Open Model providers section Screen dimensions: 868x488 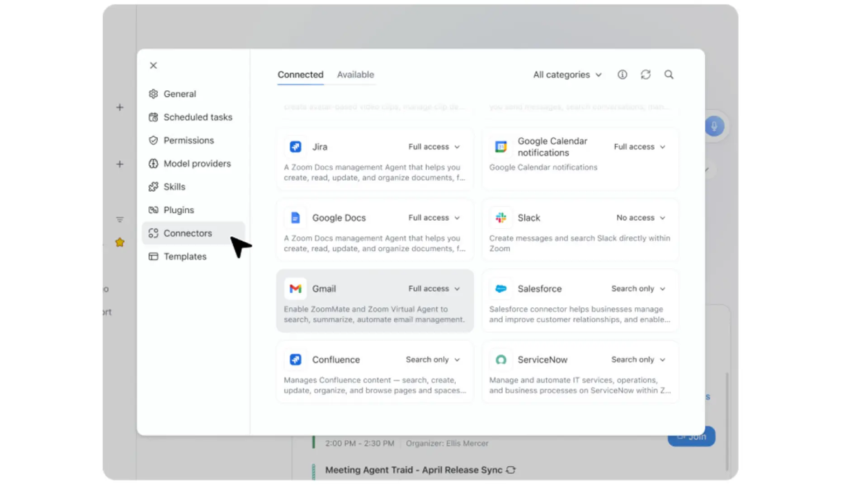[193, 164]
